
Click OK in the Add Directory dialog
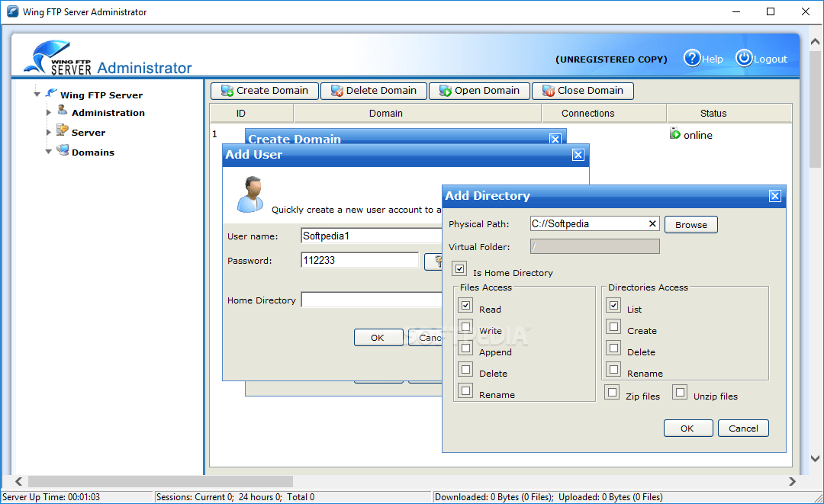coord(687,428)
